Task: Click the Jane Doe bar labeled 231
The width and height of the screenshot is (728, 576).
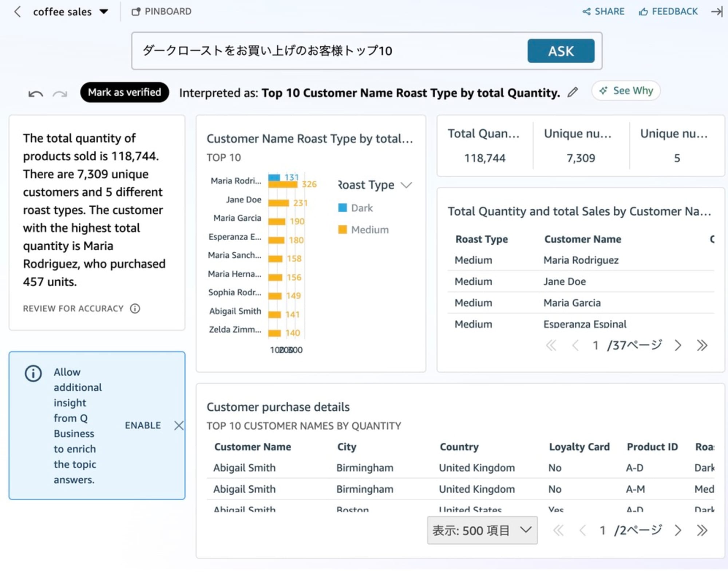Action: (x=278, y=203)
